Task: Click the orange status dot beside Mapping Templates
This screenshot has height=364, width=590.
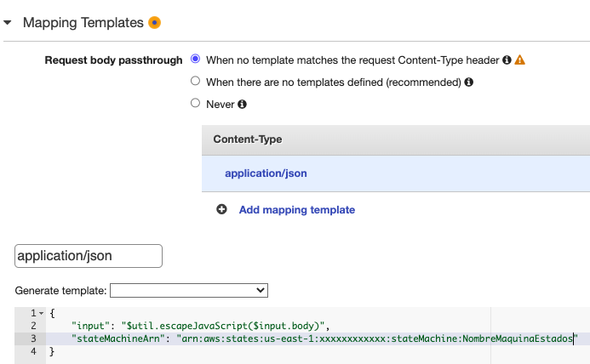Action: coord(154,22)
